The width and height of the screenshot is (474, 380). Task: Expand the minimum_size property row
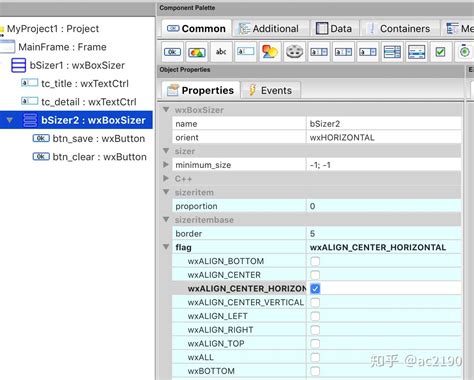pyautogui.click(x=166, y=164)
